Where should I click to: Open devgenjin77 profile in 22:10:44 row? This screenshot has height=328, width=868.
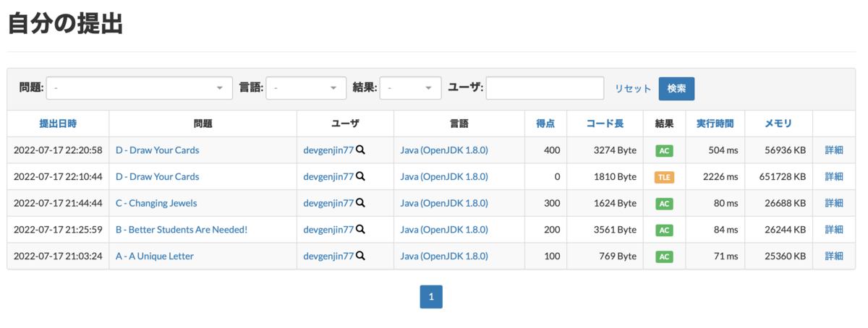tap(328, 177)
